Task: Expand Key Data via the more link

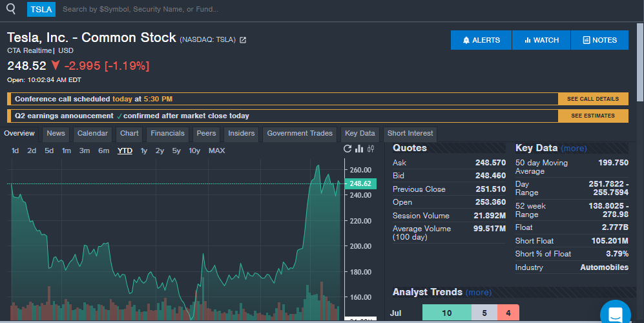Action: (574, 149)
